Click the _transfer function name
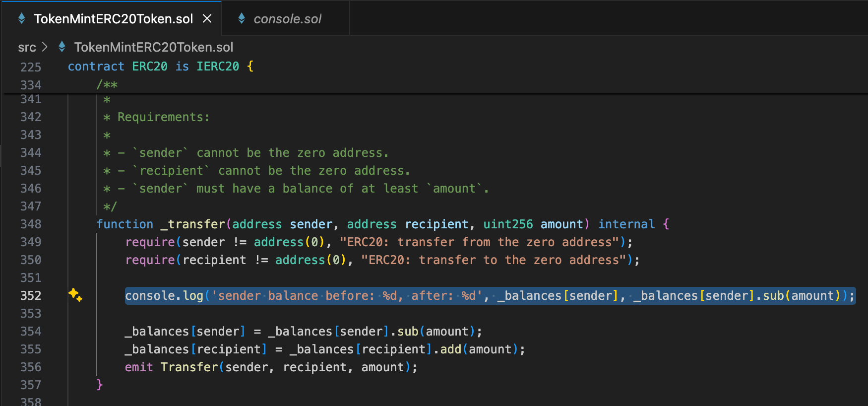868x406 pixels. [192, 224]
